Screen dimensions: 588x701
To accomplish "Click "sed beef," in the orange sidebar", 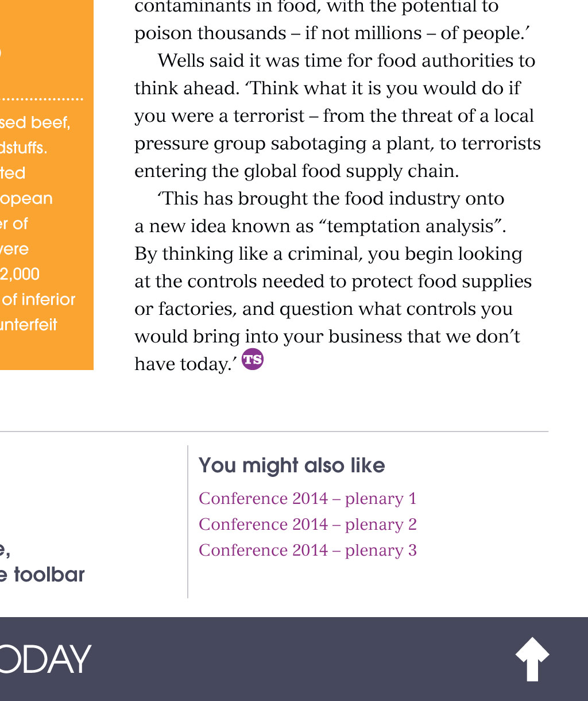I will click(35, 122).
